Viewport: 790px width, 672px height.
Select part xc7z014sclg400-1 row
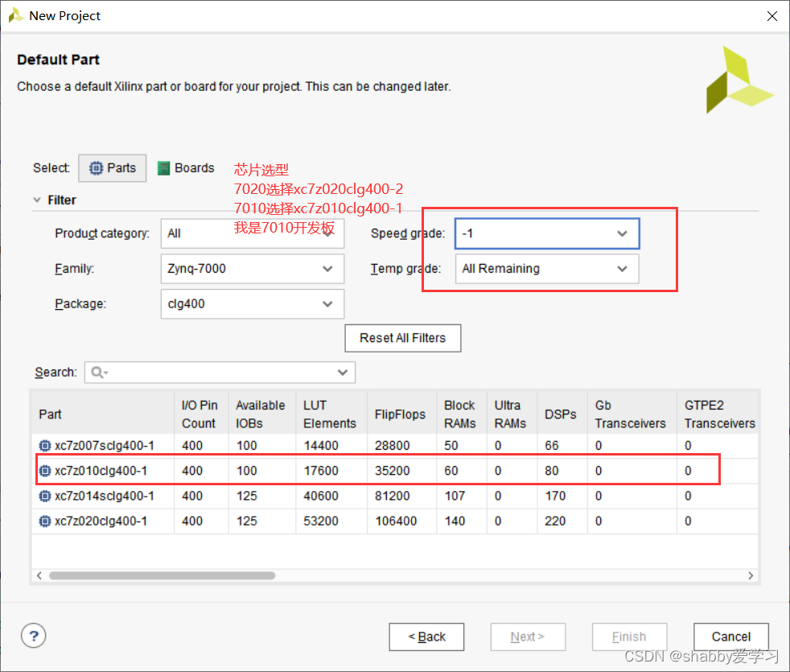(x=394, y=496)
